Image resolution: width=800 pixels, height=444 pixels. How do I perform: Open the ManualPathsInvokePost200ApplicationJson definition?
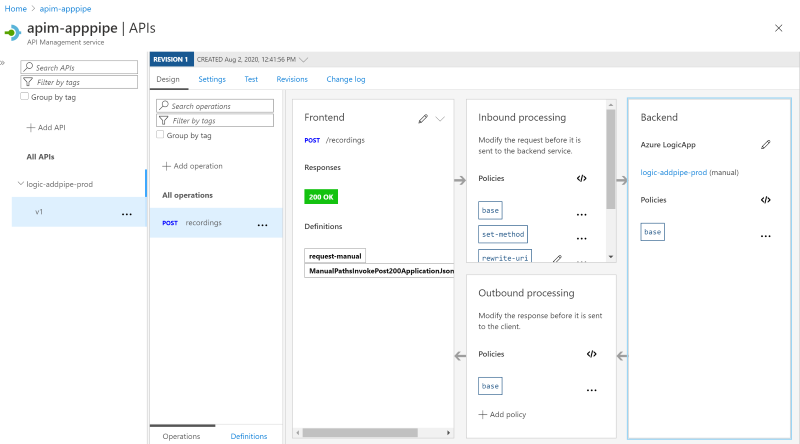coord(380,270)
